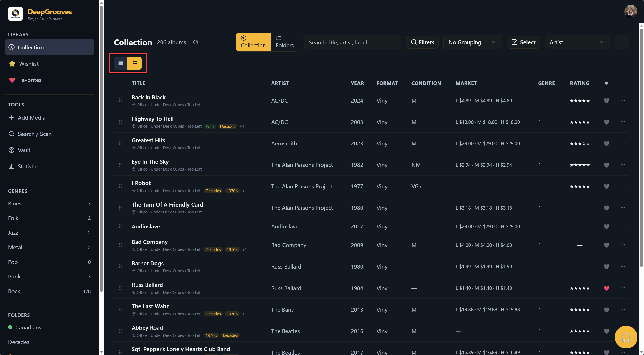This screenshot has width=644, height=355.
Task: Open the Sgt. Pepper's Lonely Hearts Club Band album
Action: click(181, 349)
